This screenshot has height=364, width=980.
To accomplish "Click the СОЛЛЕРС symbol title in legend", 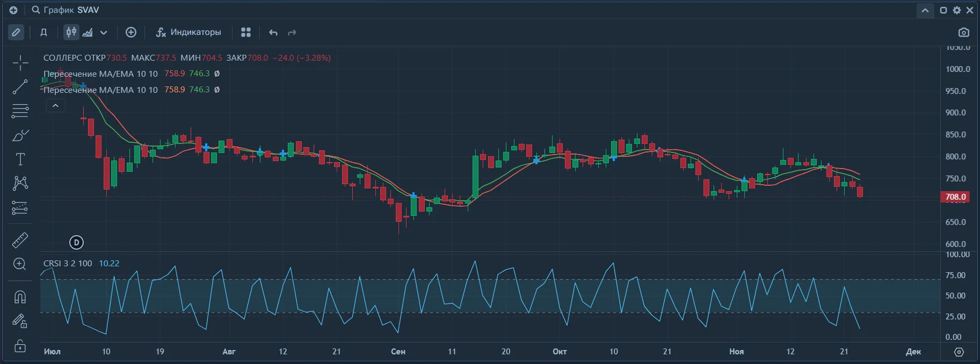I will 63,58.
